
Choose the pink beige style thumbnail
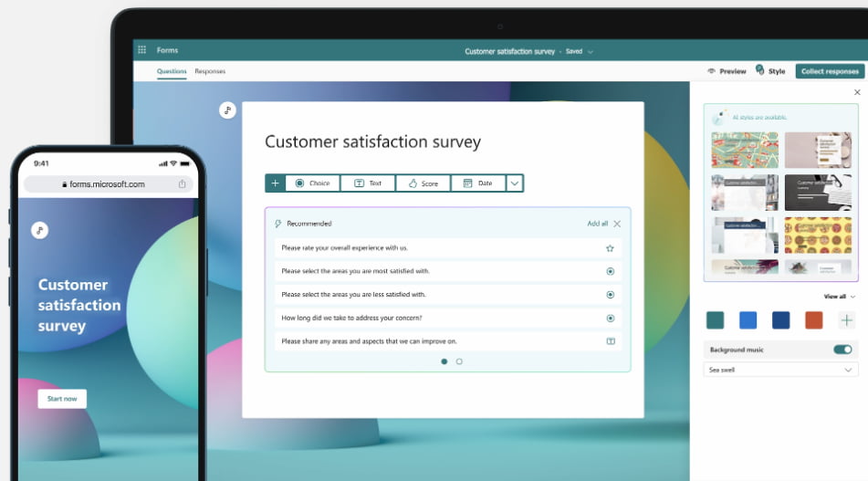(x=818, y=150)
